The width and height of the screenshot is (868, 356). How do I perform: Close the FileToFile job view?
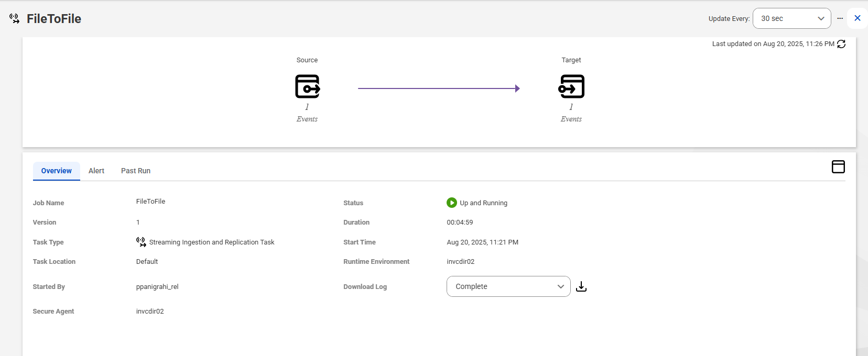click(858, 18)
